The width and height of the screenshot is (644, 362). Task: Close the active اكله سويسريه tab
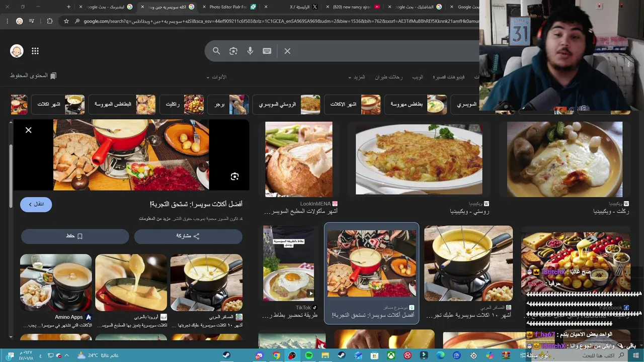click(x=142, y=7)
